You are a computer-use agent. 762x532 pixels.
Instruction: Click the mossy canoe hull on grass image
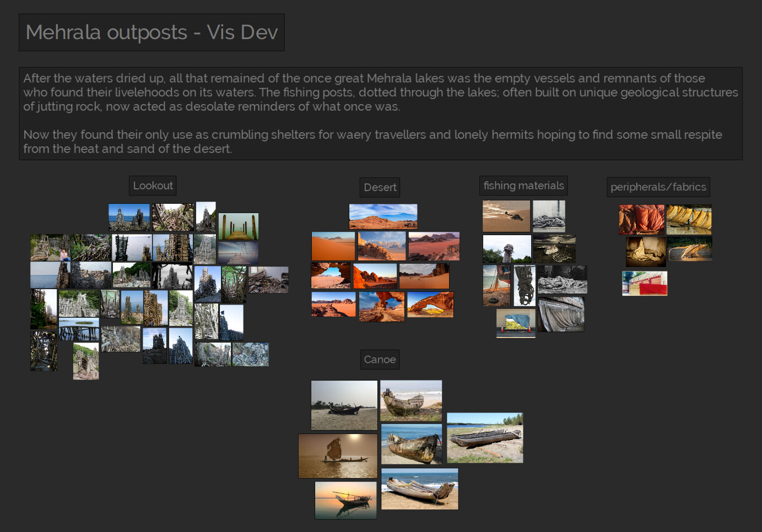tap(411, 401)
